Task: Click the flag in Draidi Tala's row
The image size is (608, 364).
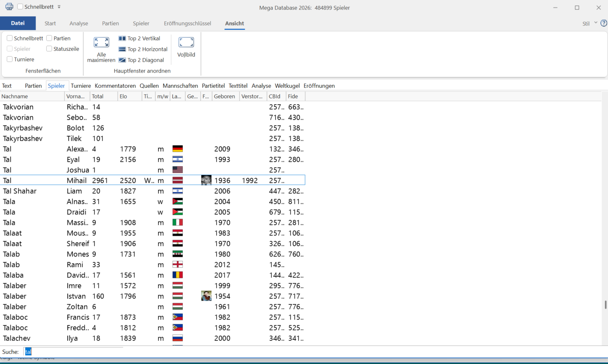Action: (x=178, y=212)
